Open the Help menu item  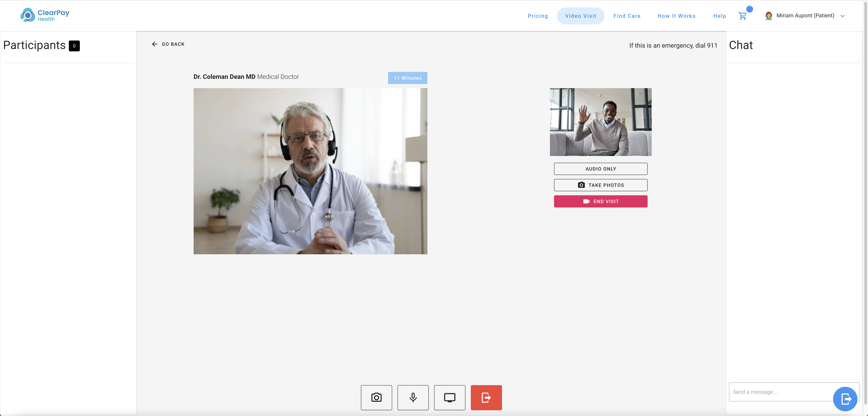tap(719, 16)
